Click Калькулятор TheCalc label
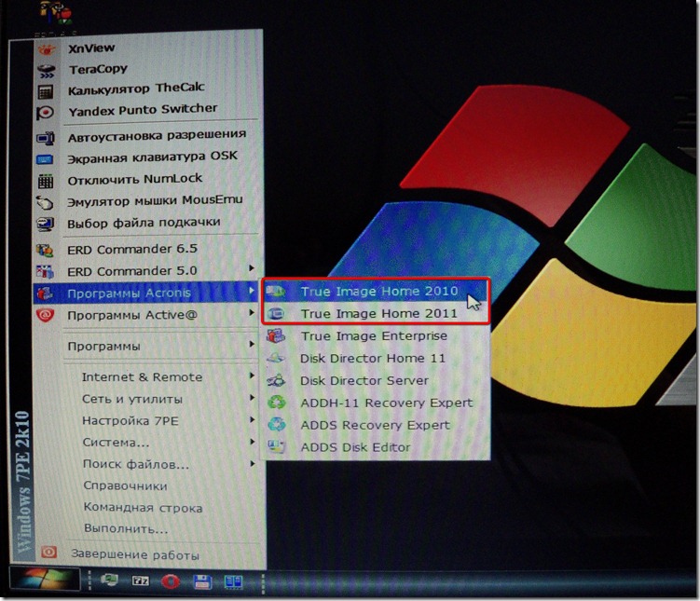The width and height of the screenshot is (700, 601). coord(136,89)
